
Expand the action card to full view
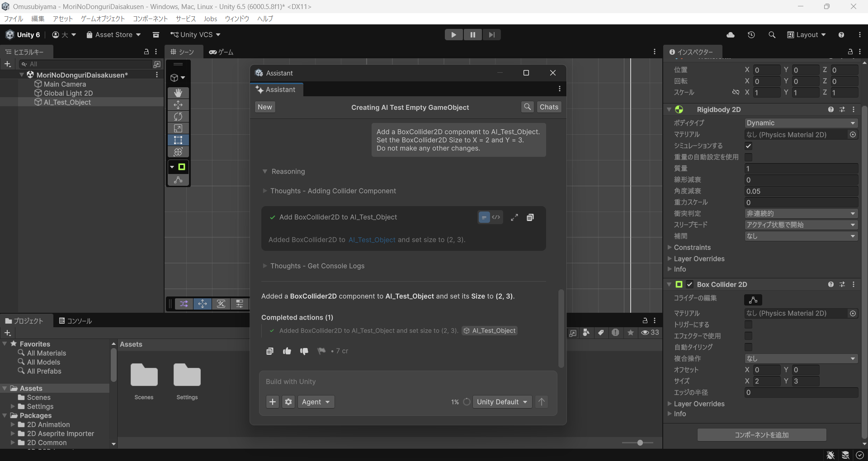click(514, 217)
